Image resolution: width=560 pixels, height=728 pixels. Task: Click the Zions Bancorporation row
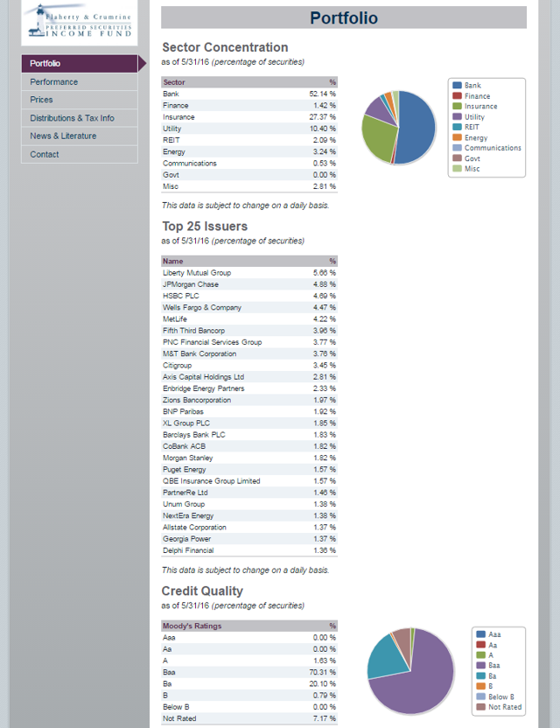pos(249,400)
